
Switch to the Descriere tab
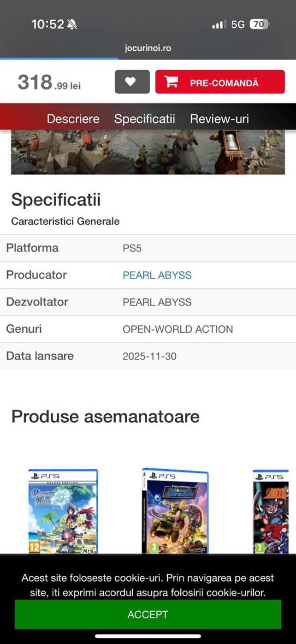point(73,119)
